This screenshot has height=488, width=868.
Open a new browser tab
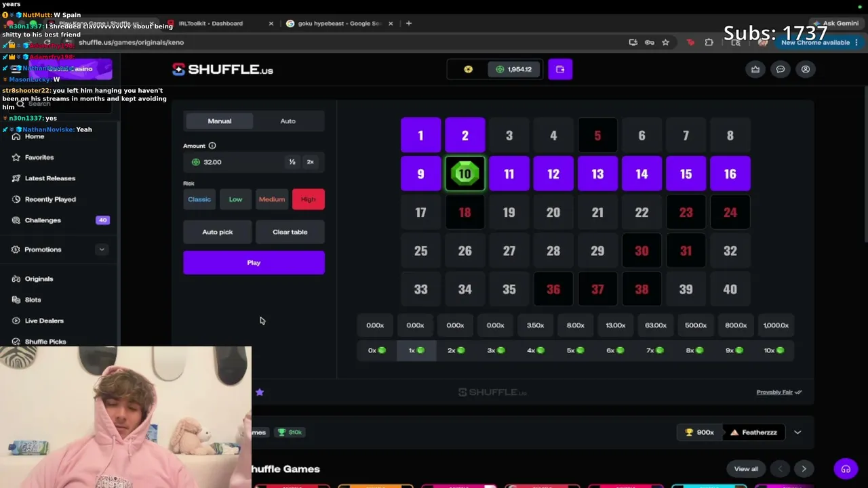click(x=408, y=23)
